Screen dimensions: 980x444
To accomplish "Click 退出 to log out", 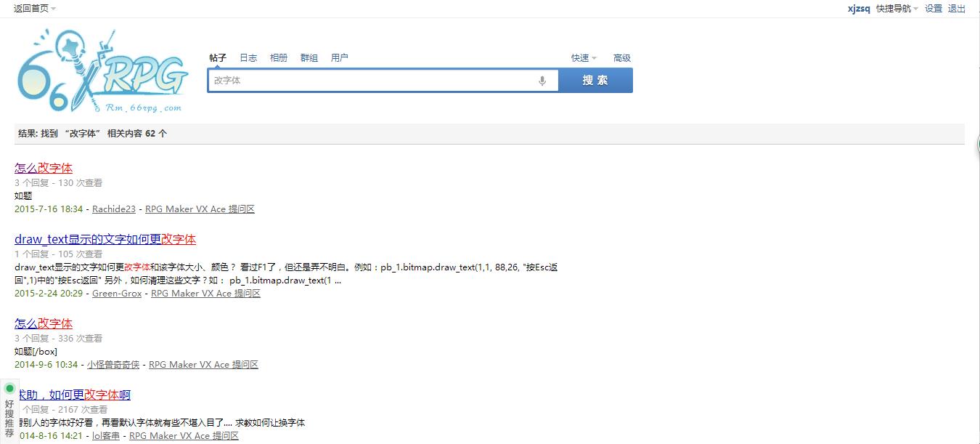I will 957,9.
